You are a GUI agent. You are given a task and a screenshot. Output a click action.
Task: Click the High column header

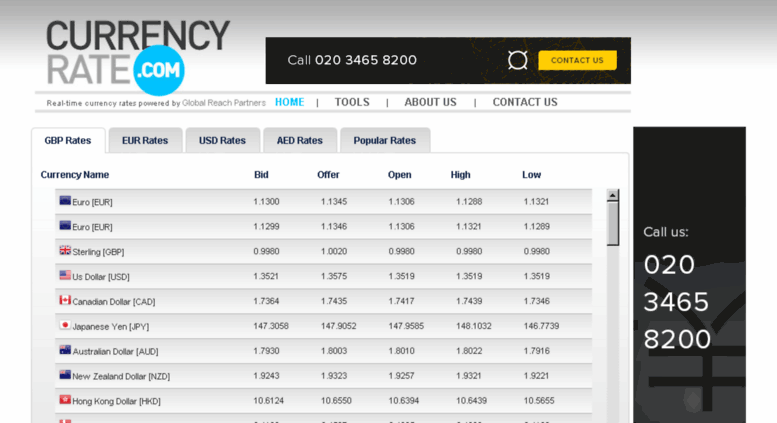(460, 175)
